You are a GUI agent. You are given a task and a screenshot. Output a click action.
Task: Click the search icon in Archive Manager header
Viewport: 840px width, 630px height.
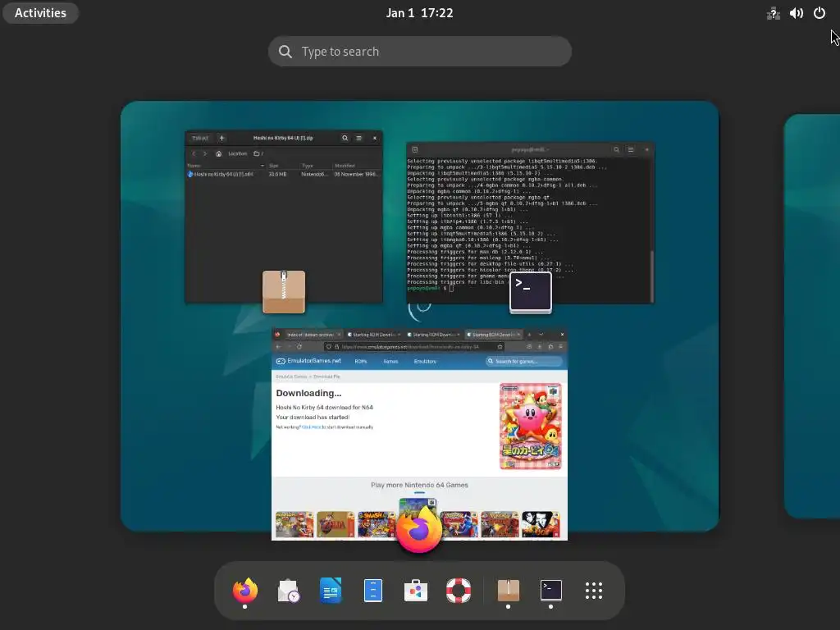coord(345,138)
